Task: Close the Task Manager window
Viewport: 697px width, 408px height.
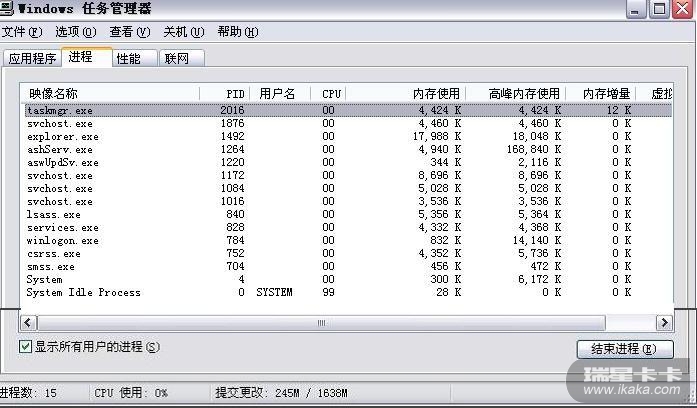Action: [x=682, y=9]
